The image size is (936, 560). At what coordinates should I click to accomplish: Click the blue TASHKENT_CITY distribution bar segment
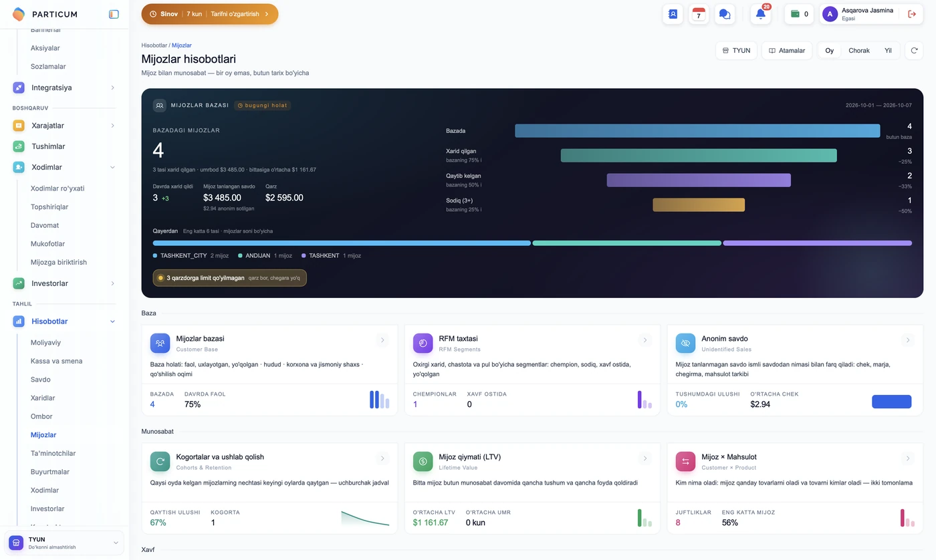342,243
